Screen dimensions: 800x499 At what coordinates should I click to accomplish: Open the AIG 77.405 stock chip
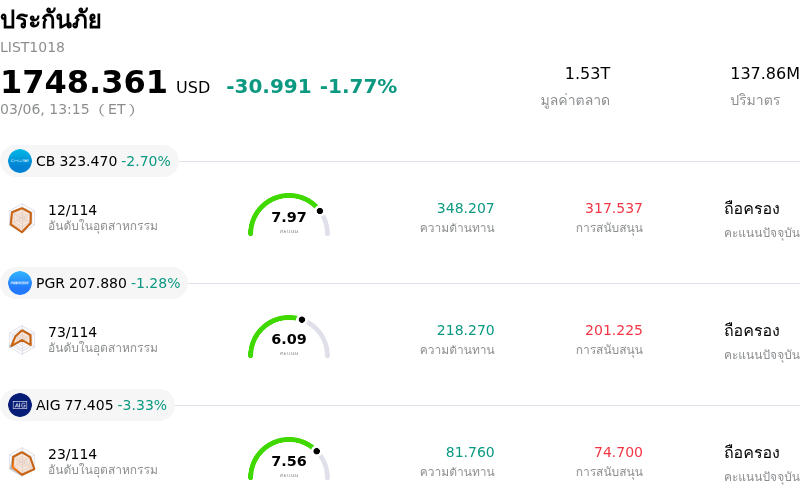click(x=88, y=405)
